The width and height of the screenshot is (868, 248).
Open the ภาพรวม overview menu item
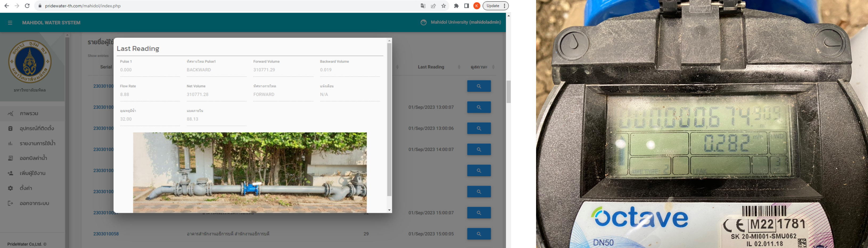29,114
